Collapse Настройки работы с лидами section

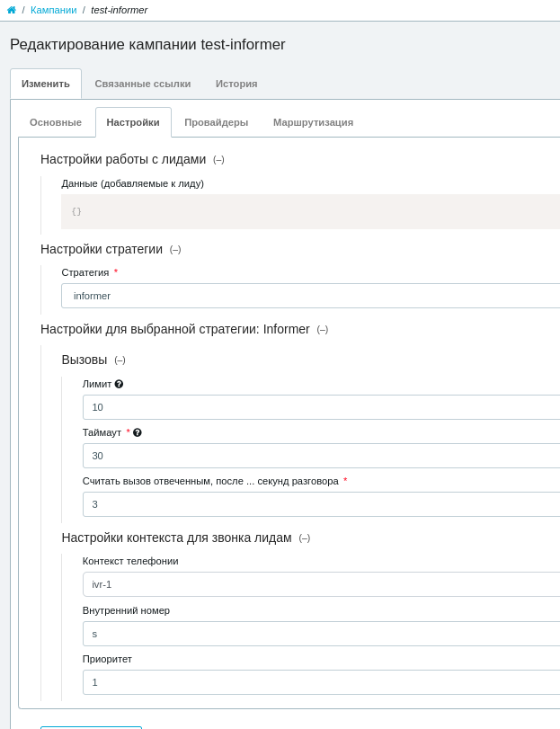click(218, 160)
